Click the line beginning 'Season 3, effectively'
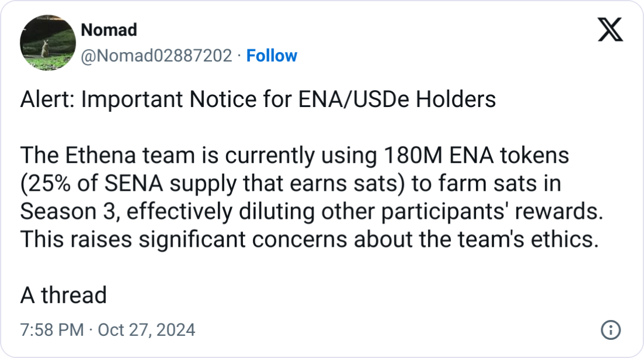This screenshot has width=644, height=358. point(311,211)
